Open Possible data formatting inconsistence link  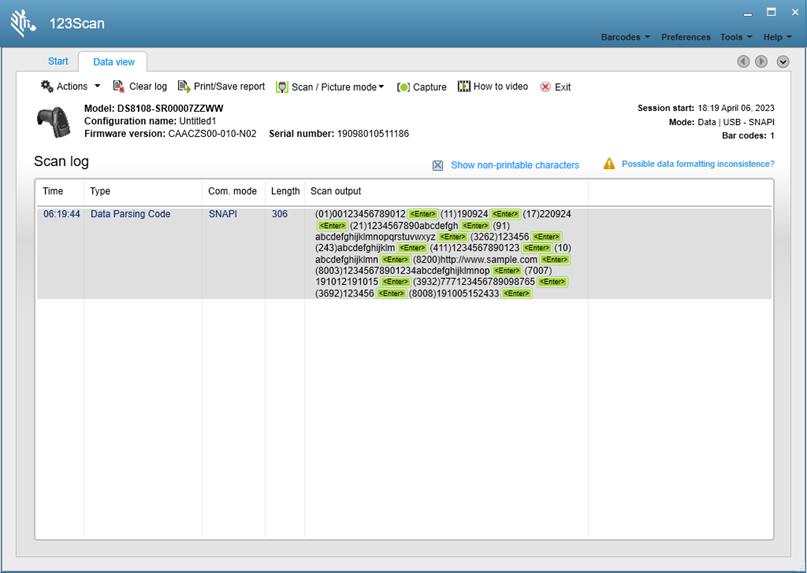click(697, 164)
